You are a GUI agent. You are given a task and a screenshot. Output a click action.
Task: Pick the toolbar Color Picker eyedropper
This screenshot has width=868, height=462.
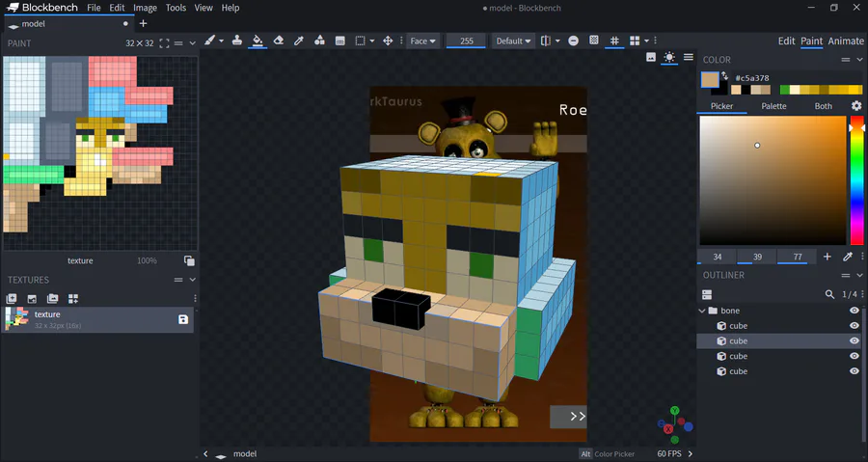point(299,41)
